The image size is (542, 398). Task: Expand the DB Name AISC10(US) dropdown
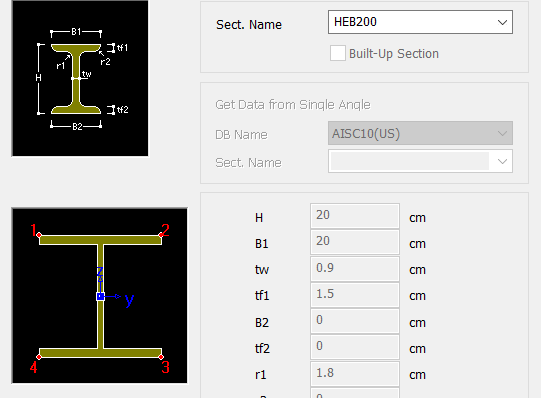tap(420, 133)
